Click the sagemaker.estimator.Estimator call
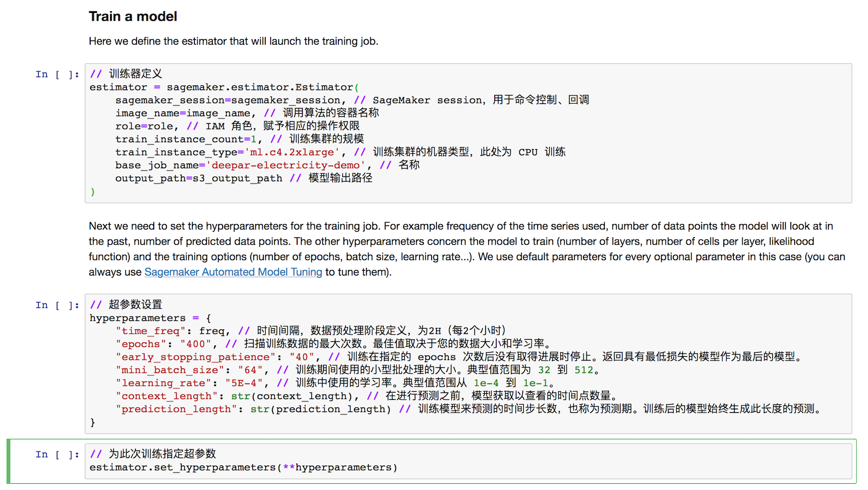 pyautogui.click(x=260, y=87)
